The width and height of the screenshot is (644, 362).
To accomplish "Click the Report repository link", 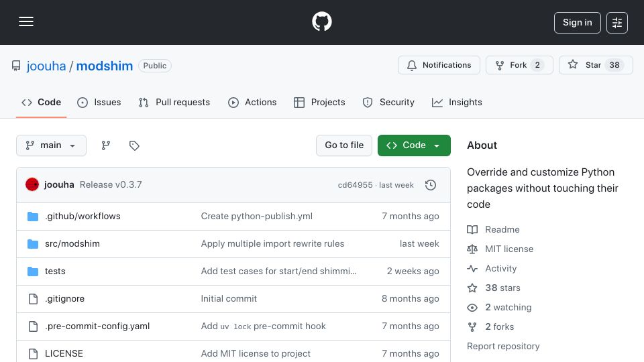I will point(503,347).
